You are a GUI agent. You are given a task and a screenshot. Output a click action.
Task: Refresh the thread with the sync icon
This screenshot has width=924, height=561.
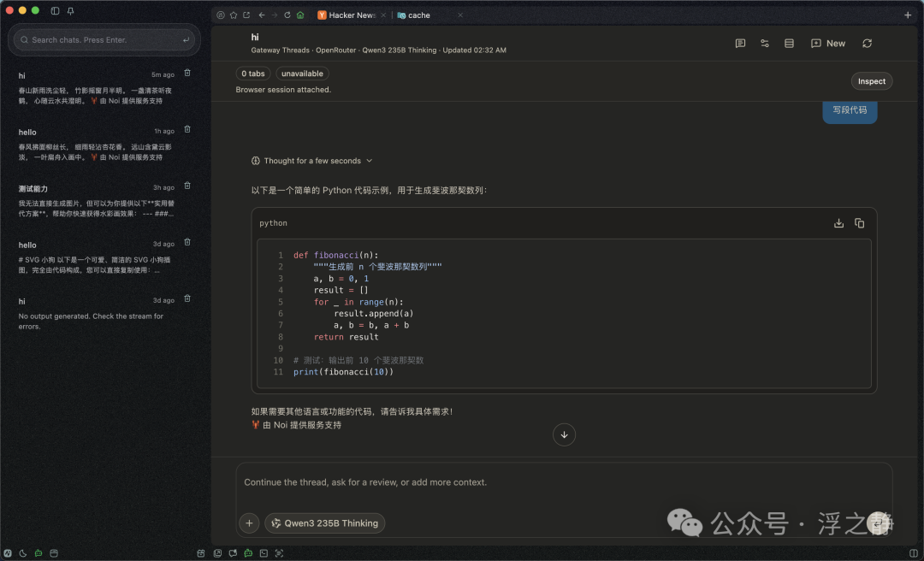[x=867, y=44]
